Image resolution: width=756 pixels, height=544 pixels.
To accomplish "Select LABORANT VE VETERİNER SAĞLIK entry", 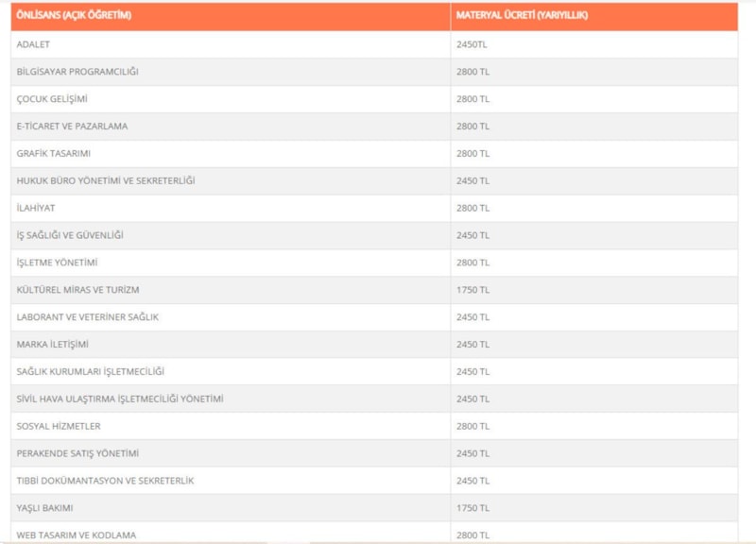I will coord(88,317).
